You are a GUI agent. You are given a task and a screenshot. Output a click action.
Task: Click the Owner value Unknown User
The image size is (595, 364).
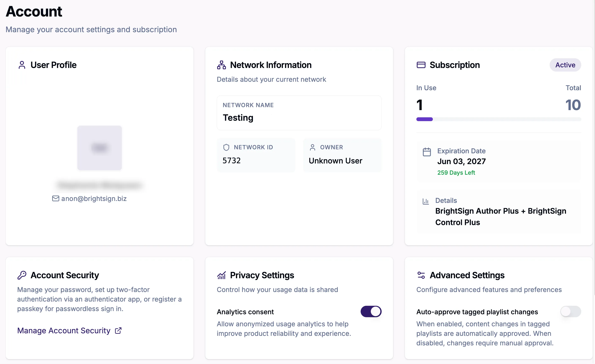[x=335, y=161]
